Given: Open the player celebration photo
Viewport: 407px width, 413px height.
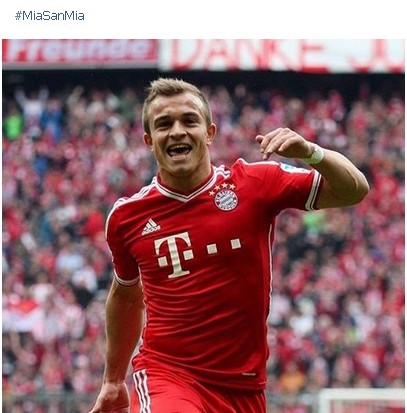Looking at the screenshot, I should 203,226.
